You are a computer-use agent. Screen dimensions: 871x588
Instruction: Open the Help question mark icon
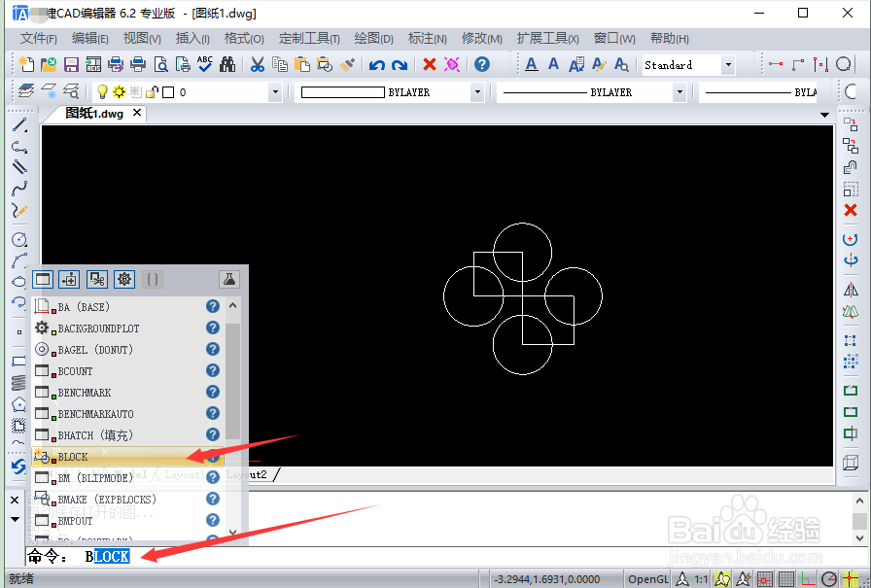482,64
